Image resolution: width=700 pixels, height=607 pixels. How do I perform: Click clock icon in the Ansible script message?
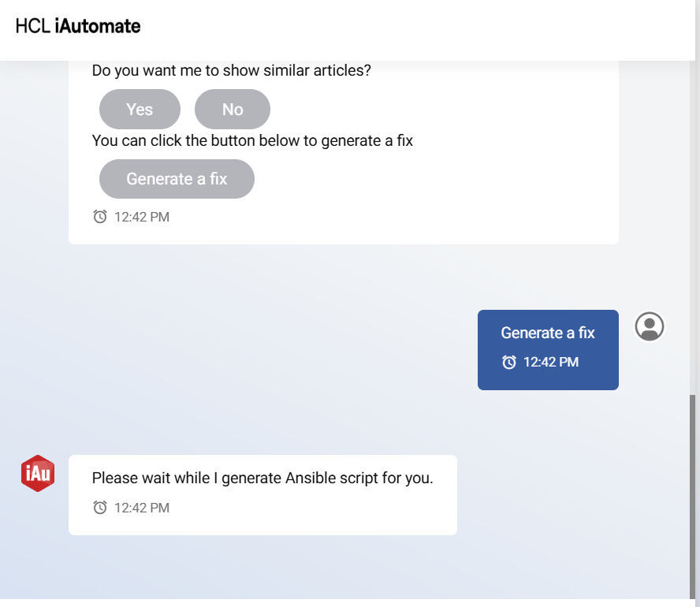coord(100,508)
